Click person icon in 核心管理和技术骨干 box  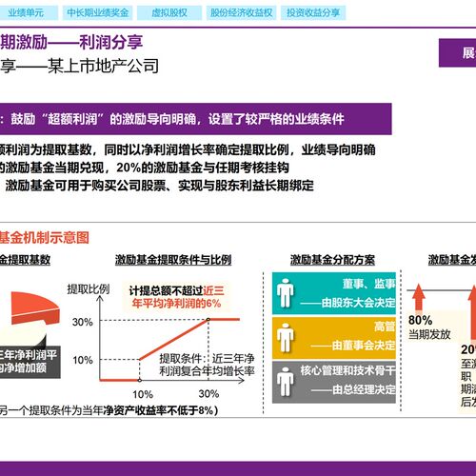coord(286,382)
